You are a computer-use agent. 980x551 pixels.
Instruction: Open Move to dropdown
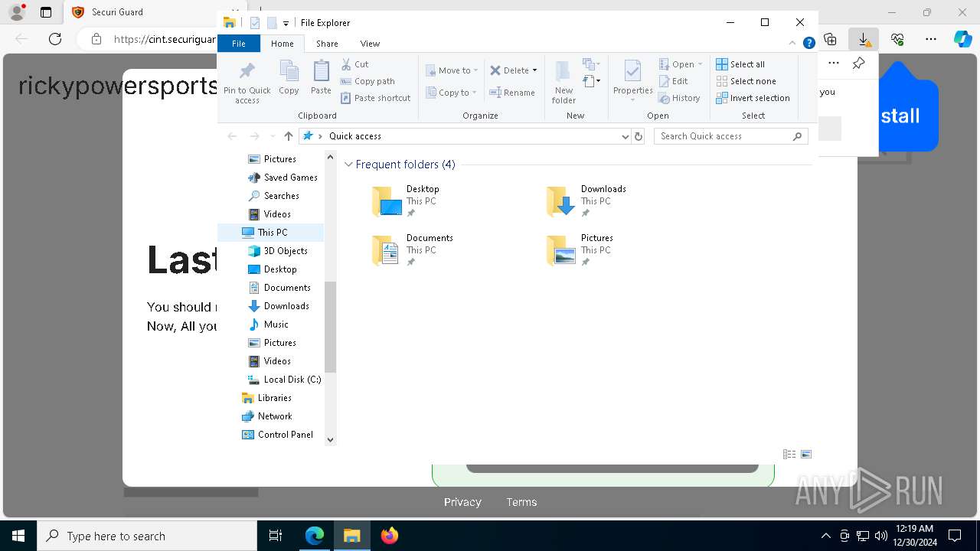(452, 70)
